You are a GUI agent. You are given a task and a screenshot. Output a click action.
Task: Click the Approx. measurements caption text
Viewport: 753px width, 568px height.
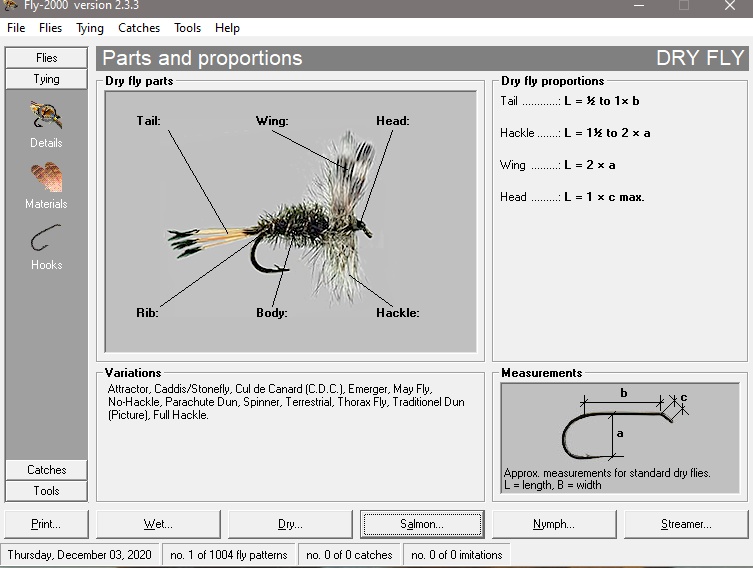click(x=607, y=479)
